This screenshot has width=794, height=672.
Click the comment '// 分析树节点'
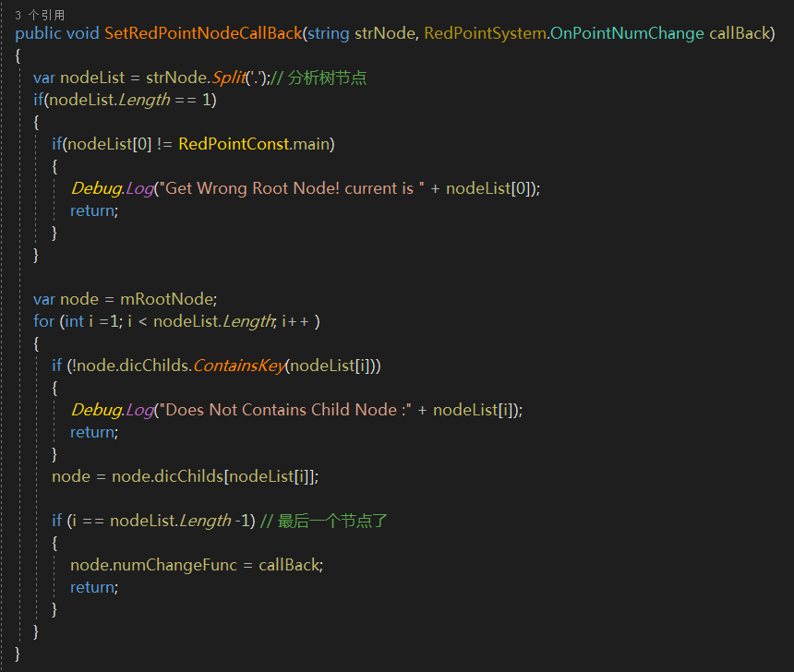coord(319,78)
